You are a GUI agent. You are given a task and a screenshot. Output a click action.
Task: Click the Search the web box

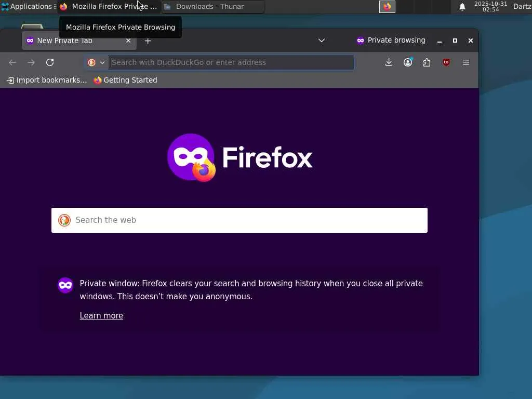[x=239, y=220]
